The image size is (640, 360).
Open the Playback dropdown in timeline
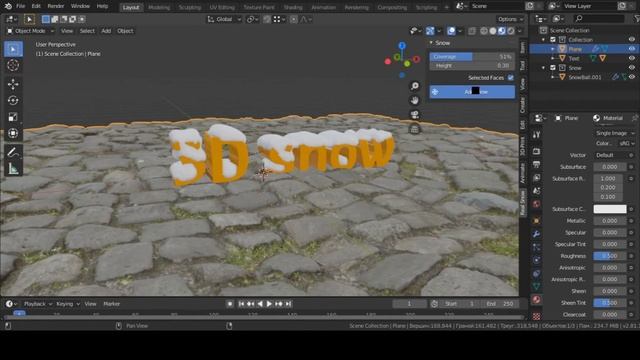38,304
